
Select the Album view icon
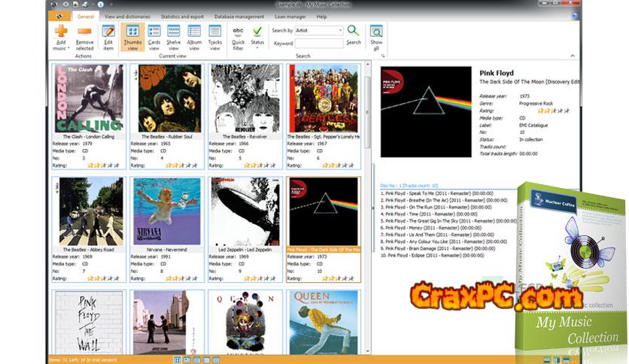click(x=194, y=32)
